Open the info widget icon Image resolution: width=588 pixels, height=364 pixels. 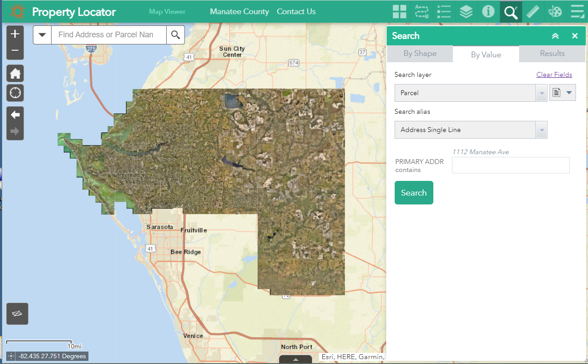point(488,12)
